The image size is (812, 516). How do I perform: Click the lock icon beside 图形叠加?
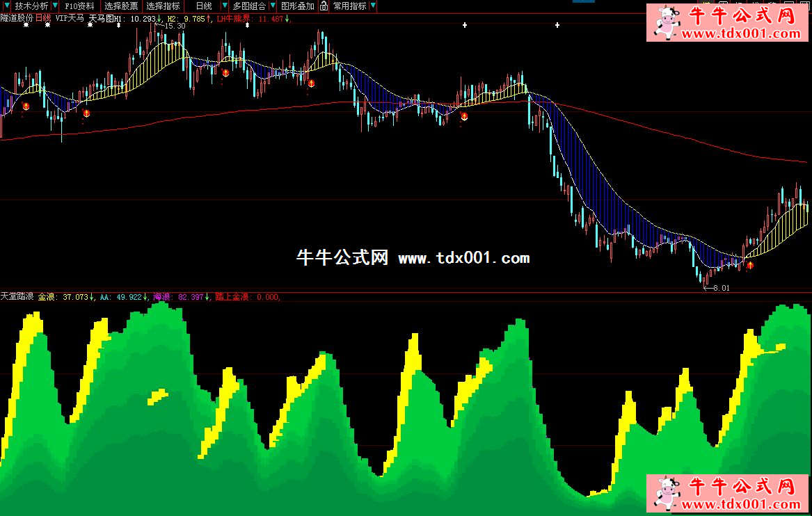coord(324,6)
